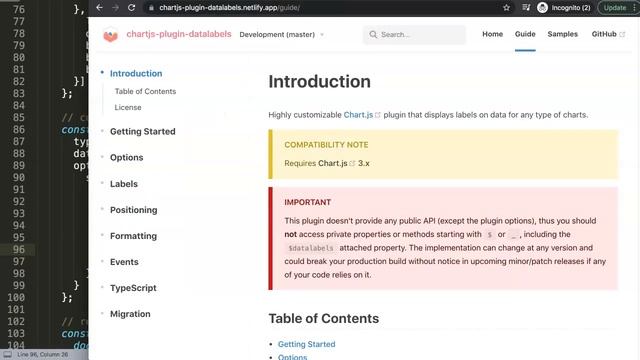Viewport: 640px width, 360px height.
Task: Expand Options in the sidebar
Action: [x=127, y=158]
